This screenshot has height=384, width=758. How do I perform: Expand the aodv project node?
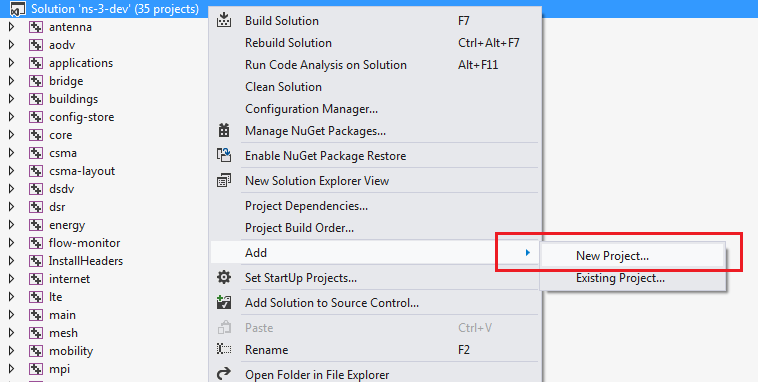coord(12,45)
